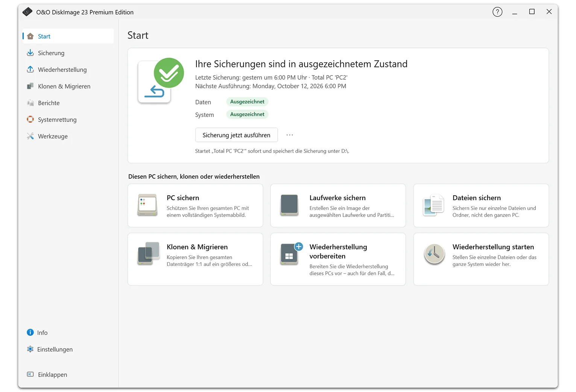Click Einklappen to collapse the sidebar

68,374
